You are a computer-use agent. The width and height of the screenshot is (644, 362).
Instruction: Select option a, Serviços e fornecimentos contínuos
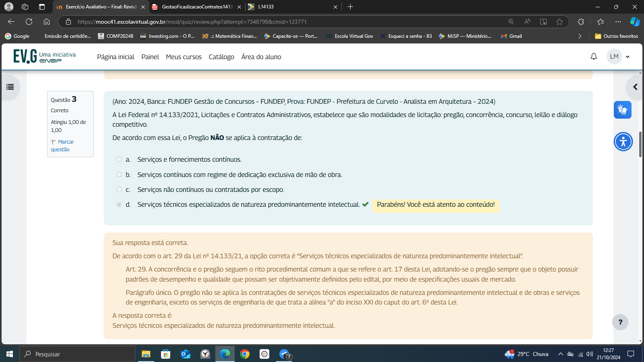(119, 160)
